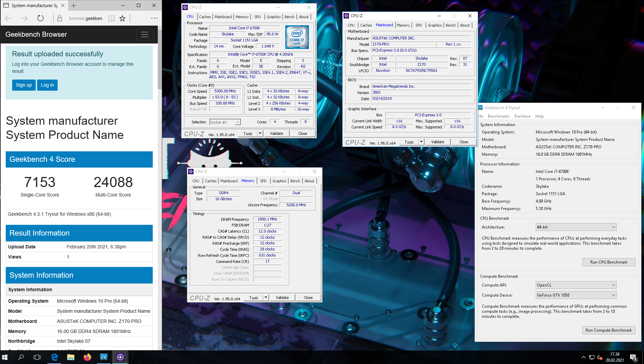Viewport: 644px width, 364px height.
Task: Open taskbar search magnifier
Action: [x=21, y=357]
